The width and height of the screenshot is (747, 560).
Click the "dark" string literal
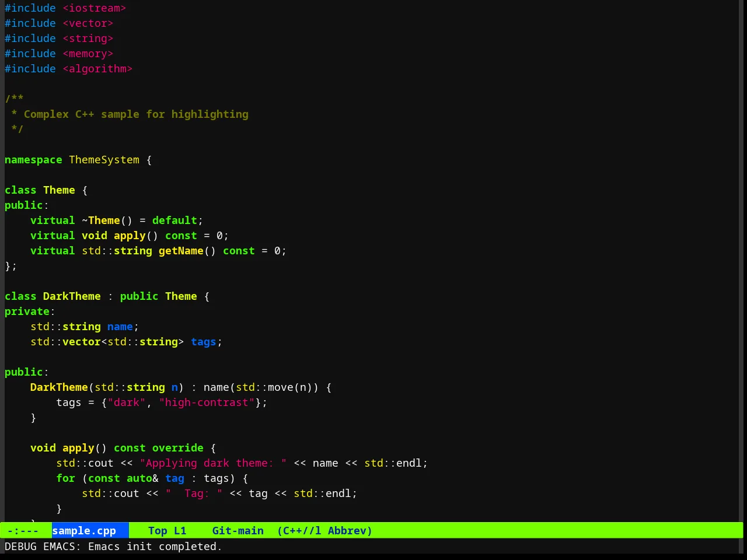pyautogui.click(x=127, y=402)
